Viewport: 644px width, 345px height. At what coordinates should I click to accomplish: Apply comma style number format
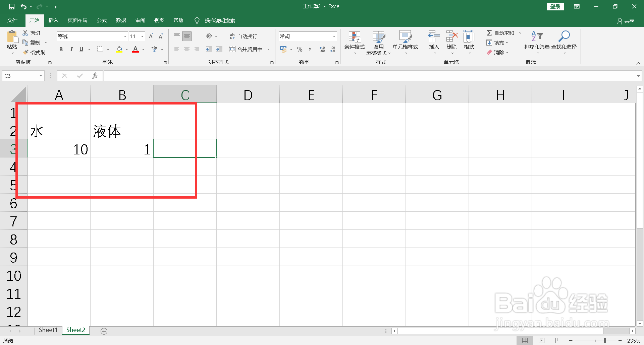point(310,49)
